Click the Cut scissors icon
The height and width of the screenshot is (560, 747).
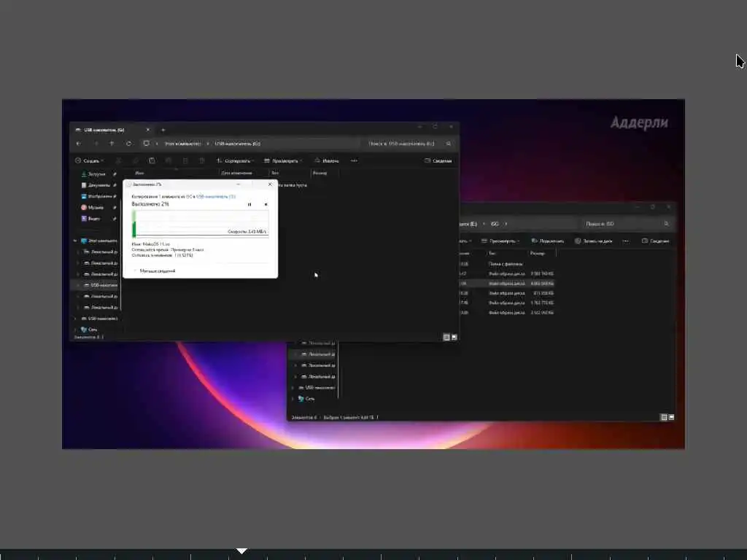click(119, 161)
